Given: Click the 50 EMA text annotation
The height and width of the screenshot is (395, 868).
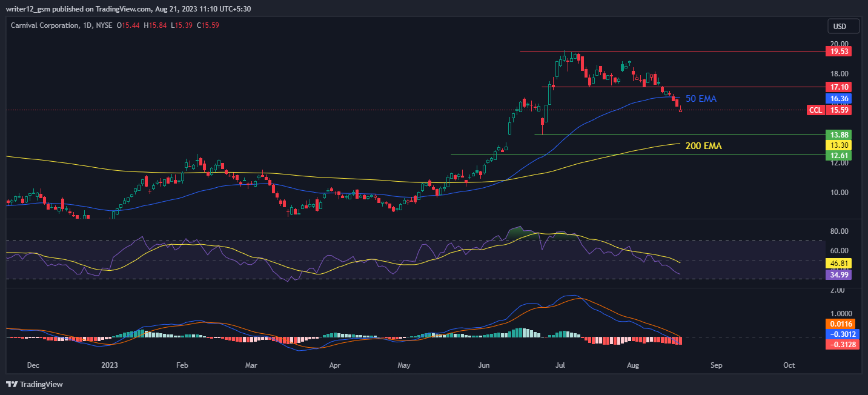Looking at the screenshot, I should (x=701, y=98).
